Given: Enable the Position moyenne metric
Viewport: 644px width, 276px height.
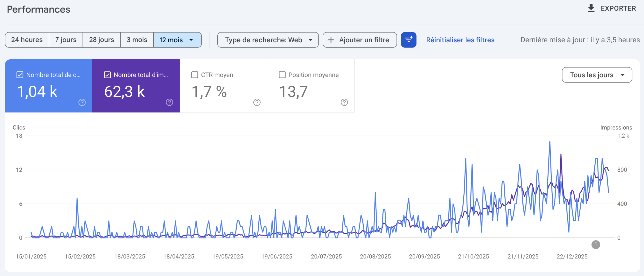Looking at the screenshot, I should point(282,74).
